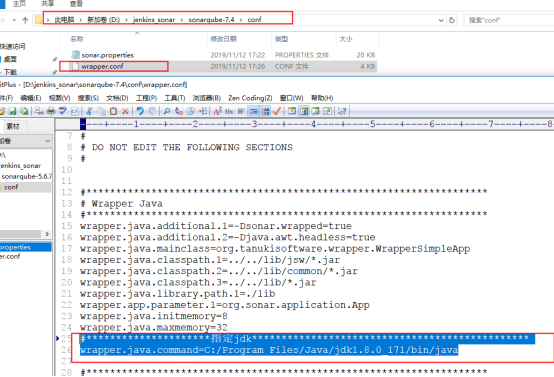Toggle the third window layout button
This screenshot has width=554, height=377.
click(316, 111)
